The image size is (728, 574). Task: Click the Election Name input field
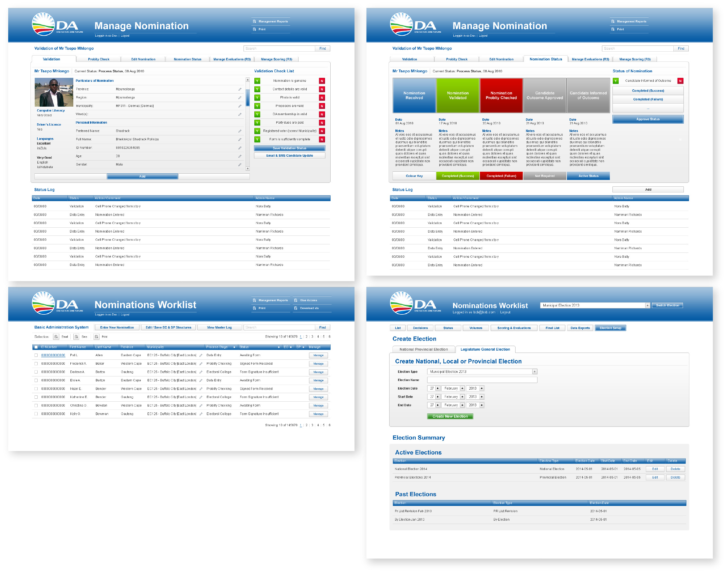tap(482, 380)
